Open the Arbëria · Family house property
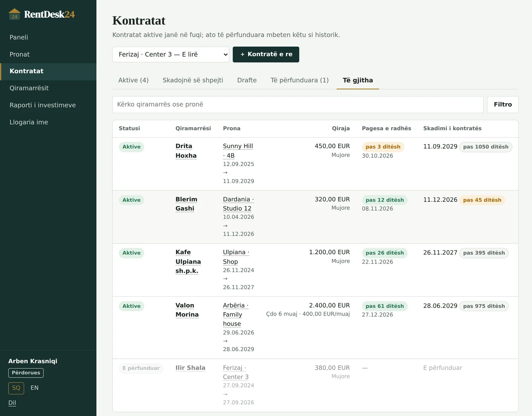This screenshot has width=532, height=416. [236, 314]
